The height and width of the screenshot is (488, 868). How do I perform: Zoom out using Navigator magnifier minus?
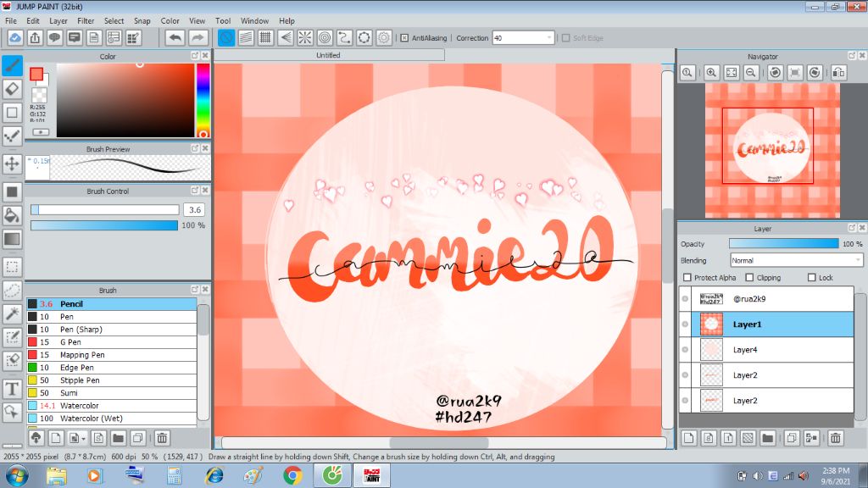coord(751,73)
